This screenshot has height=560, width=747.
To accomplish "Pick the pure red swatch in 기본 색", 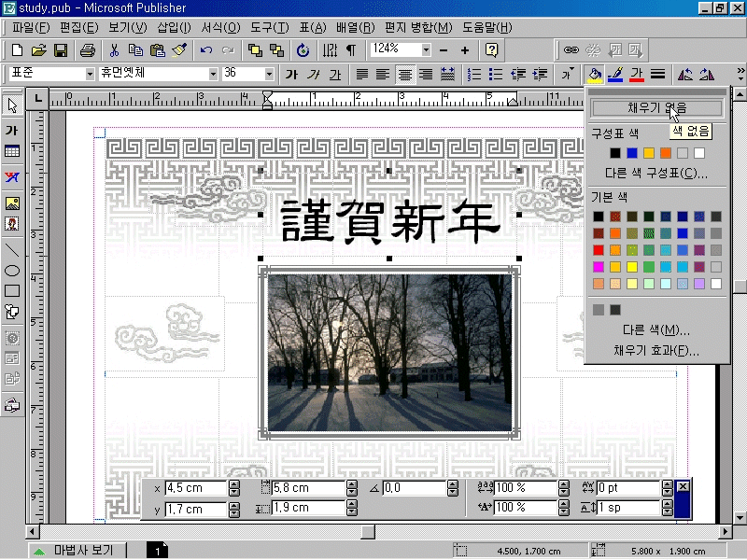I will click(x=599, y=250).
